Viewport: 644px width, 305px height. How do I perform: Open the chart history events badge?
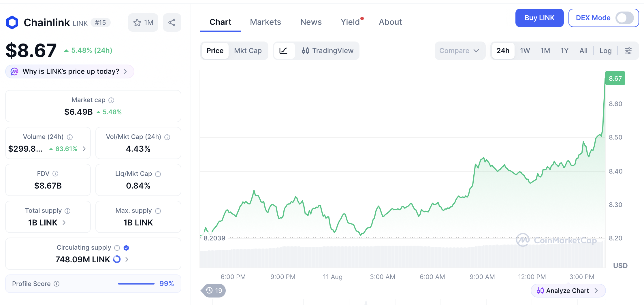point(214,291)
